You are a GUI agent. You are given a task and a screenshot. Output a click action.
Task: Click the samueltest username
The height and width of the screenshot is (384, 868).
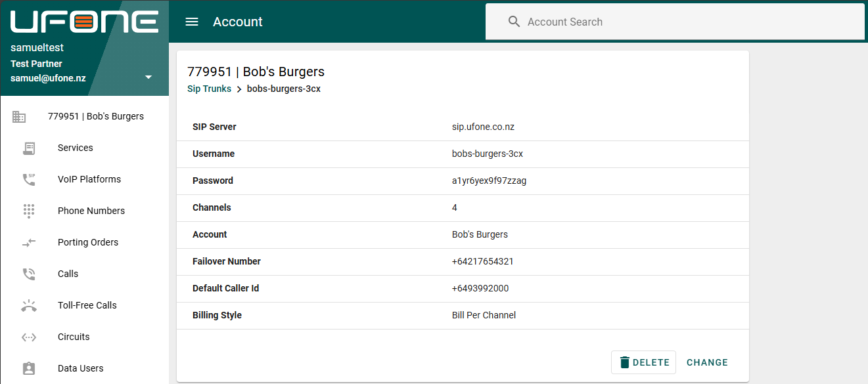37,48
